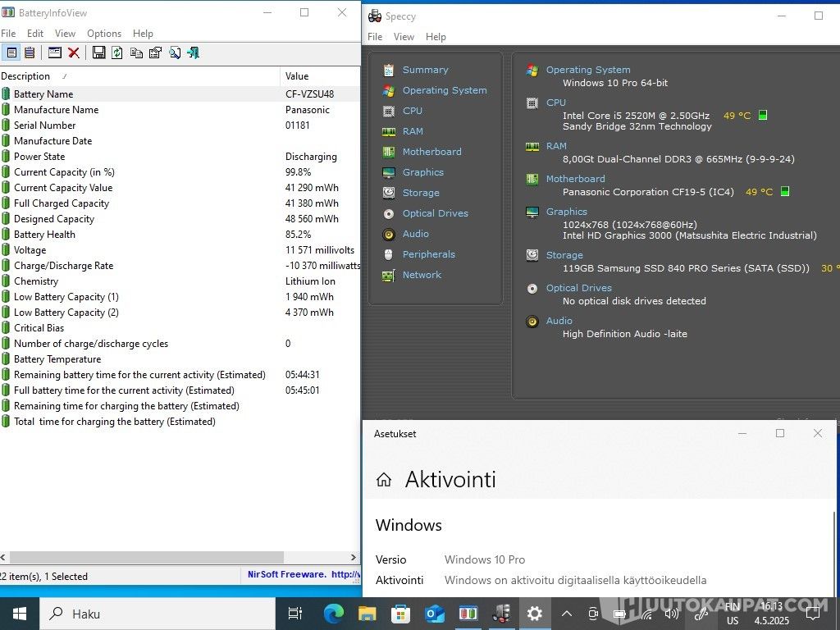Click the red X clear icon in toolbar
Viewport: 840px width, 630px height.
coord(74,52)
